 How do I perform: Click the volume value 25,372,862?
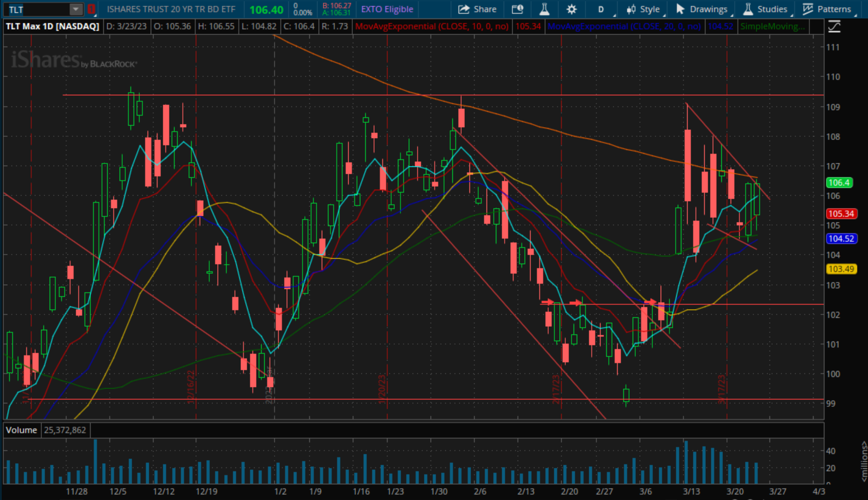pyautogui.click(x=65, y=430)
